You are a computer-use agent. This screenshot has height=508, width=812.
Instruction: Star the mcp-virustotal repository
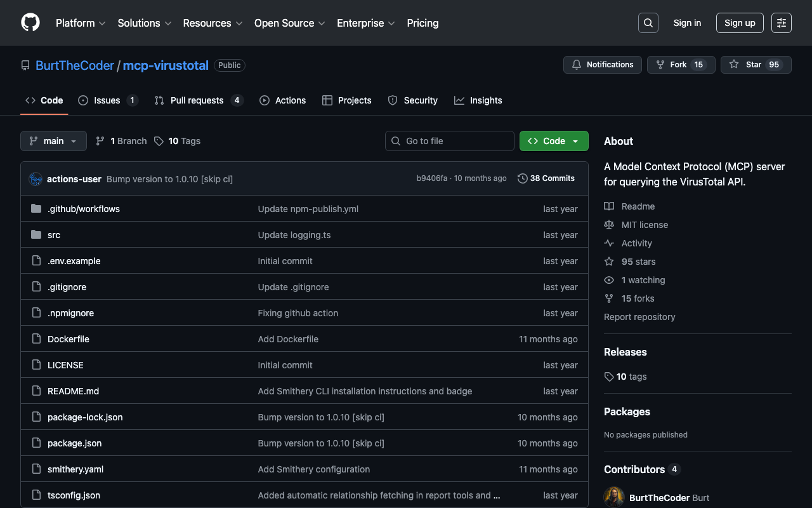tap(756, 65)
